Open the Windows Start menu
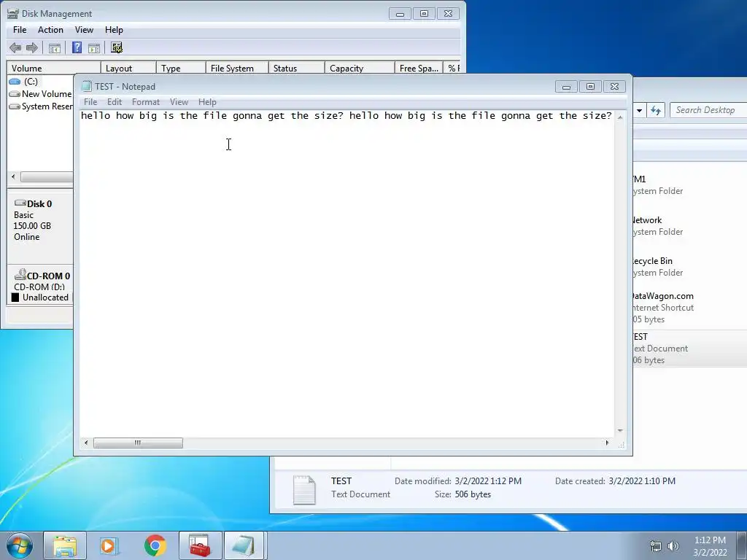The width and height of the screenshot is (747, 560). click(20, 545)
